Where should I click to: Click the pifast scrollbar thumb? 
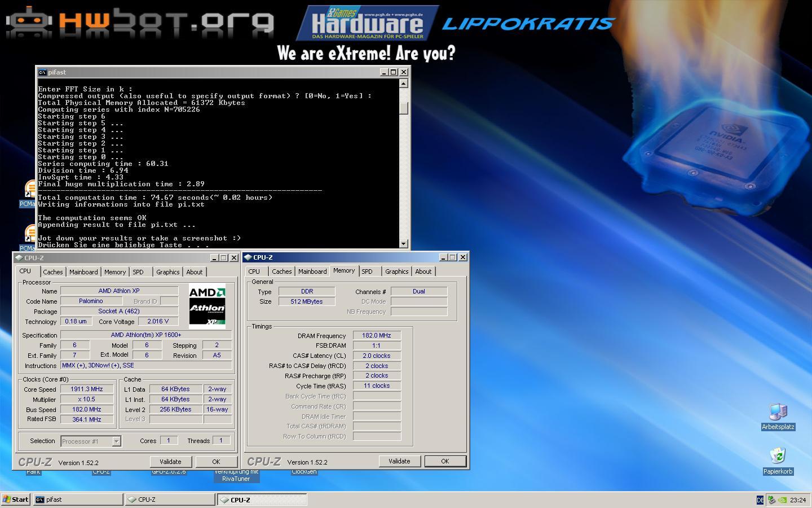[403, 107]
